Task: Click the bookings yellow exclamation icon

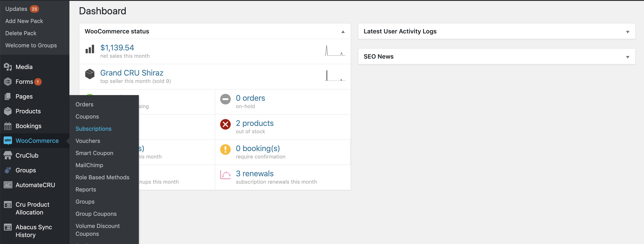Action: (x=225, y=149)
